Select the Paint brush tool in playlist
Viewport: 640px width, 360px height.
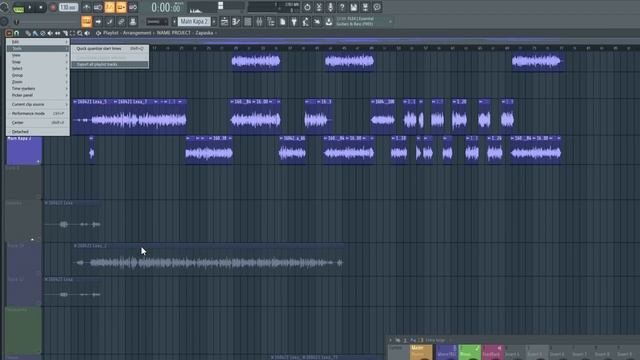[x=35, y=33]
